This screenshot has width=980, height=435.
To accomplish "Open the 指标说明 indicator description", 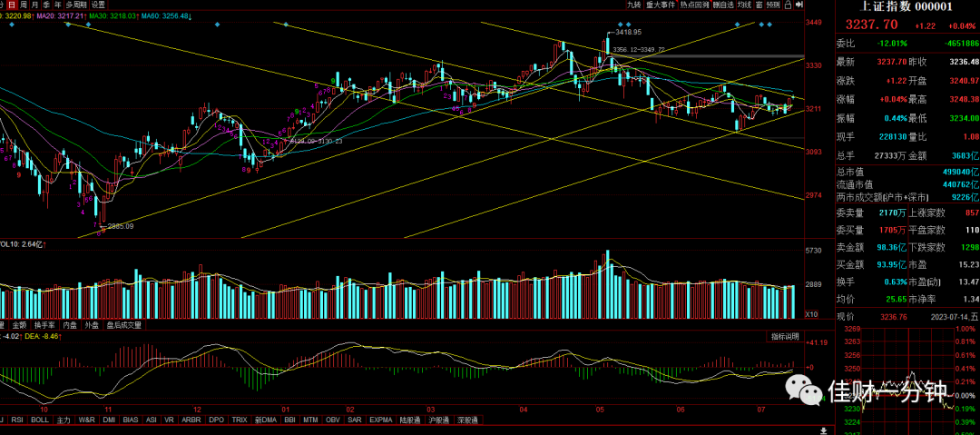I will click(785, 337).
